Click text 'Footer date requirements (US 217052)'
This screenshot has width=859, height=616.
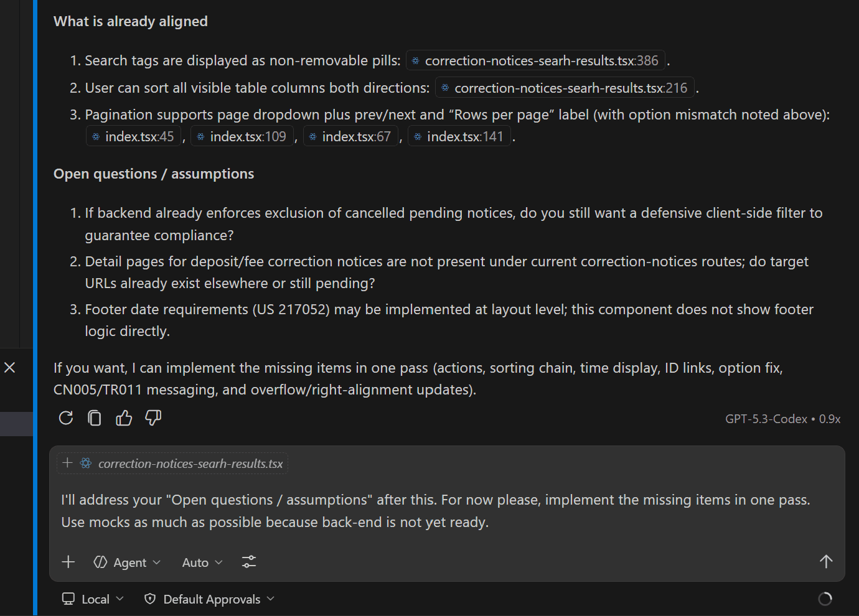point(207,309)
